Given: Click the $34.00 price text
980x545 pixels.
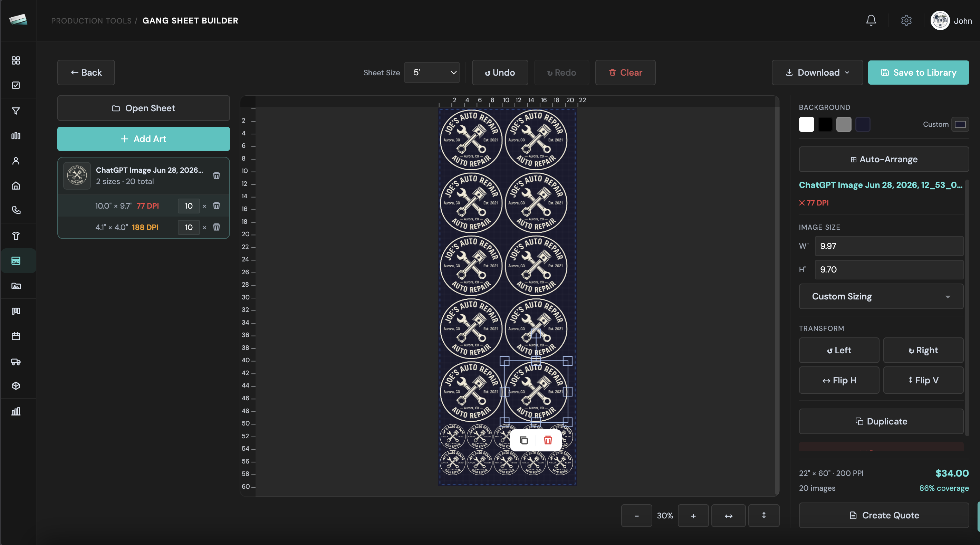Looking at the screenshot, I should click(x=952, y=473).
